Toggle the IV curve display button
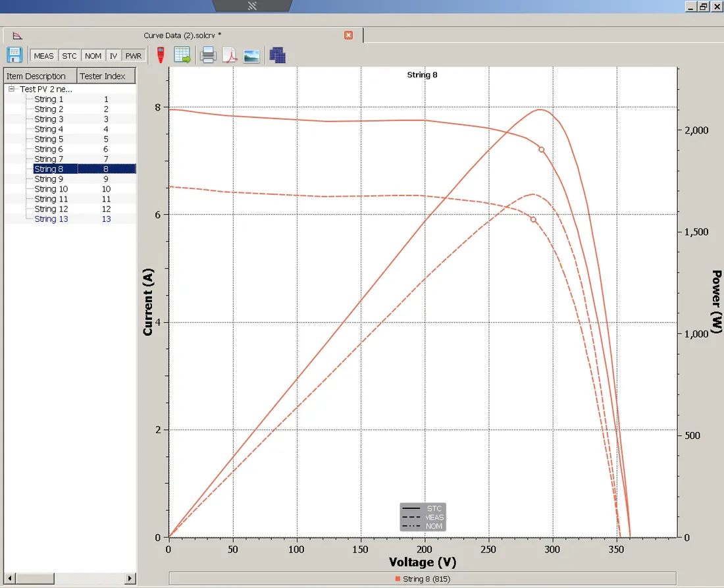 pyautogui.click(x=113, y=55)
